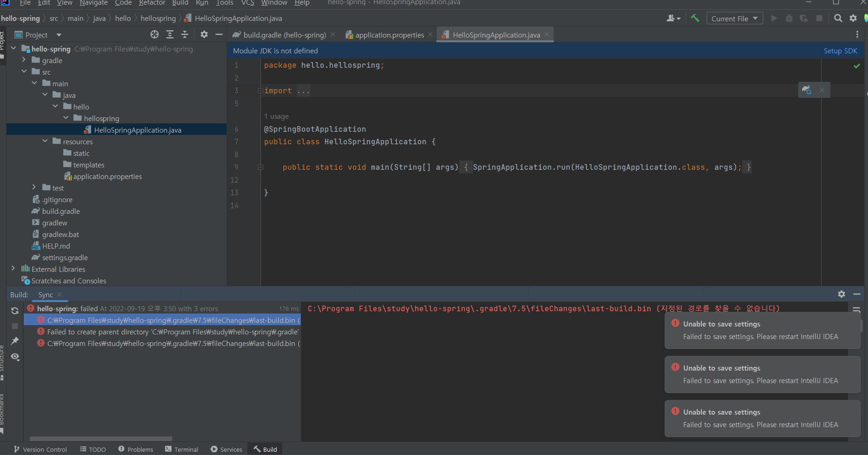This screenshot has height=455, width=868.
Task: Click Run with Coverage icon
Action: (x=804, y=18)
